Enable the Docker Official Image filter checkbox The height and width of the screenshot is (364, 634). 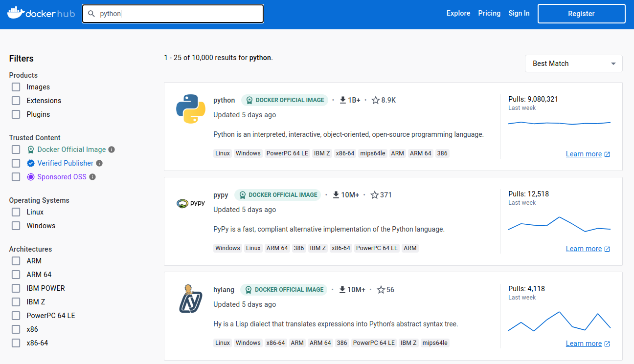[16, 150]
